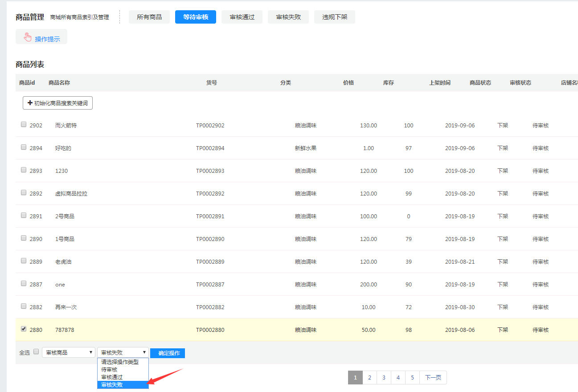Open the 审核失败 tab at top
The image size is (578, 392).
[288, 17]
